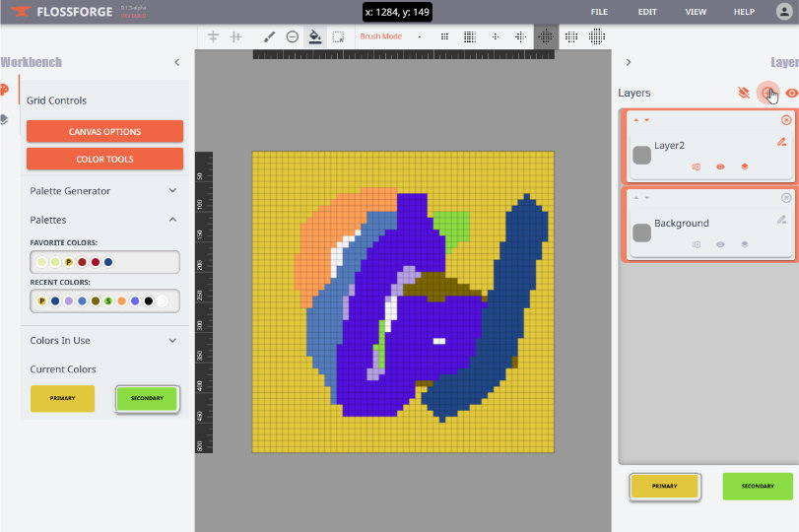Open the FILE menu
Viewport: 799px width, 532px height.
tap(599, 12)
